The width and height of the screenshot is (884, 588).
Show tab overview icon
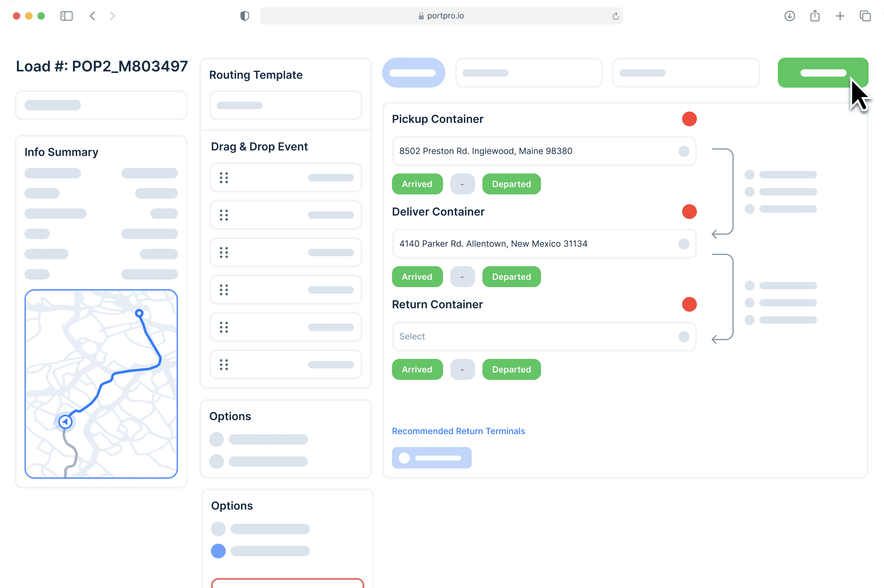click(x=865, y=16)
